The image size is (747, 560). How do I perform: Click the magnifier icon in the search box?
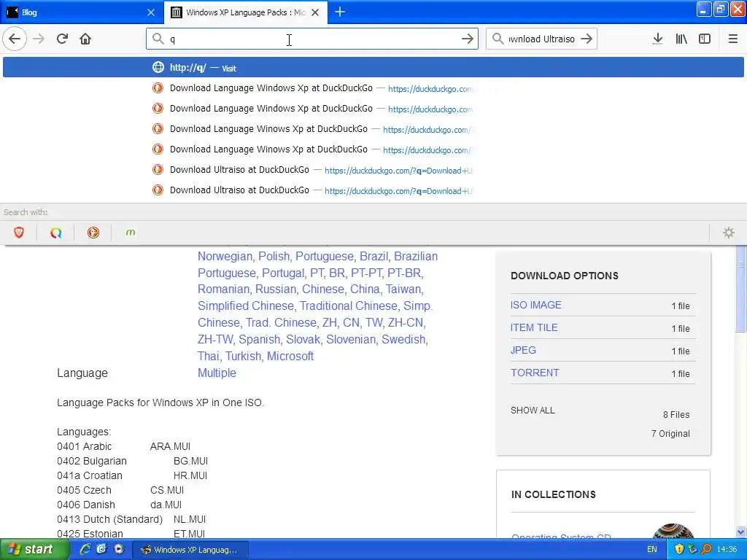click(x=498, y=39)
